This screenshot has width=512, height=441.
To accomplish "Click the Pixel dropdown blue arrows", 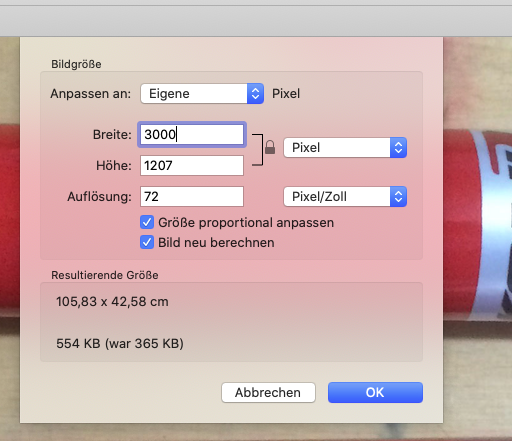I will [398, 147].
